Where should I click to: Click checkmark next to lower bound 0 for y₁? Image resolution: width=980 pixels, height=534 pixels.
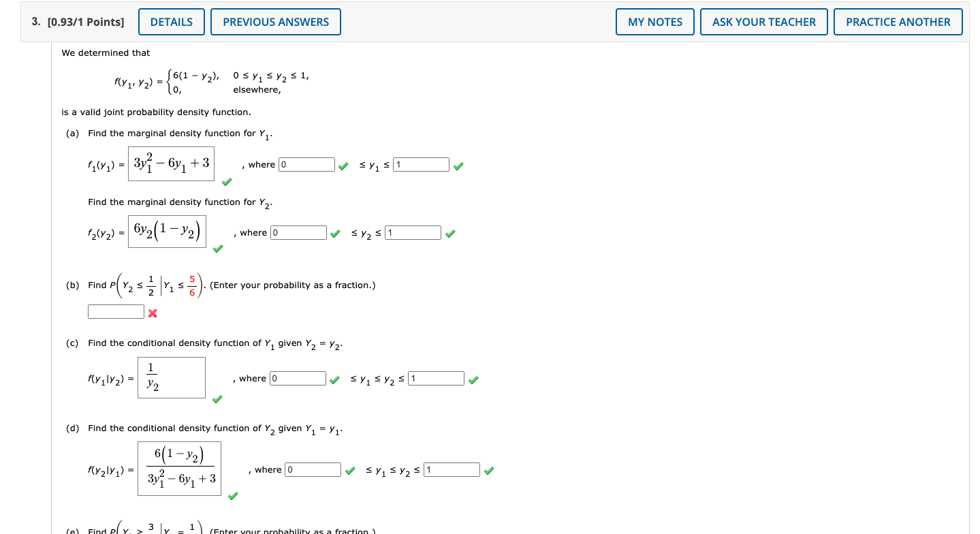coord(343,165)
